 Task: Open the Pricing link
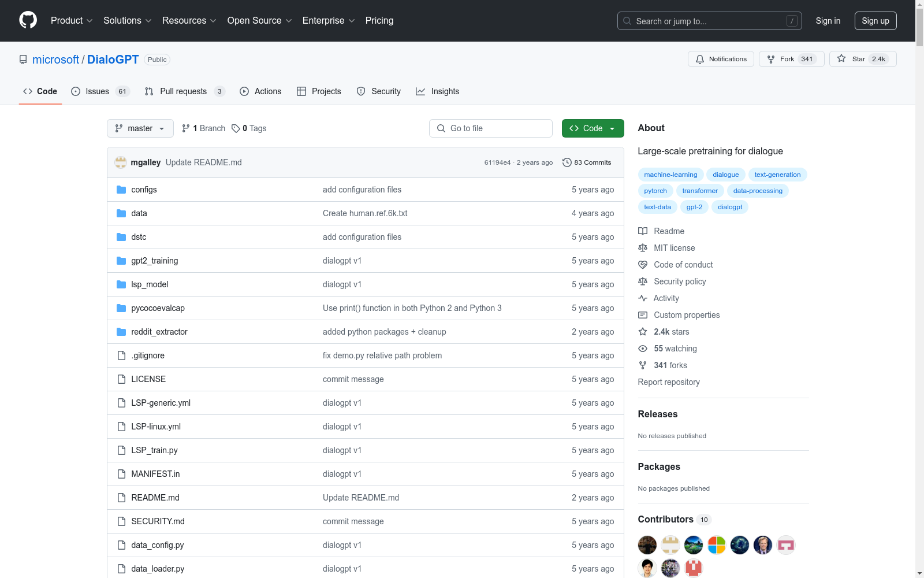point(379,21)
